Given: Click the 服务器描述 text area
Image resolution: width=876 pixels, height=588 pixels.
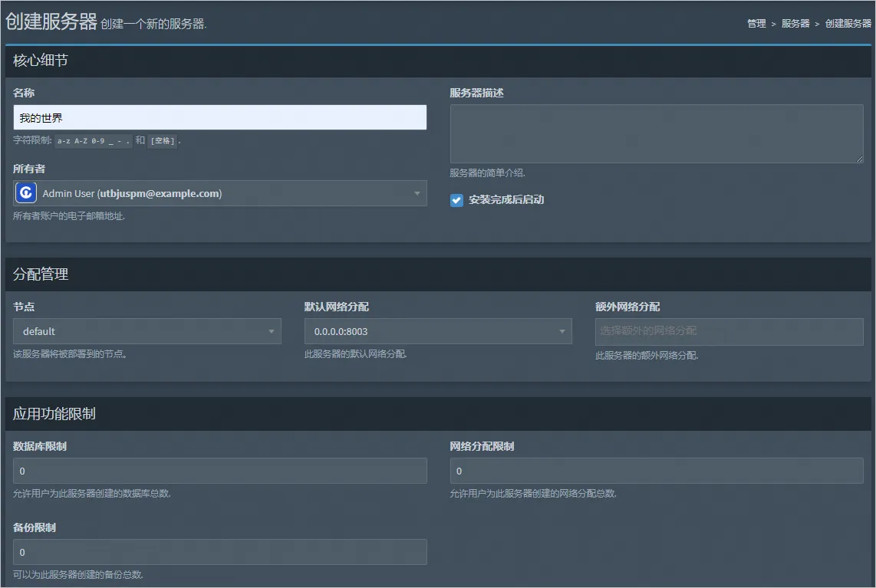Looking at the screenshot, I should (x=657, y=133).
